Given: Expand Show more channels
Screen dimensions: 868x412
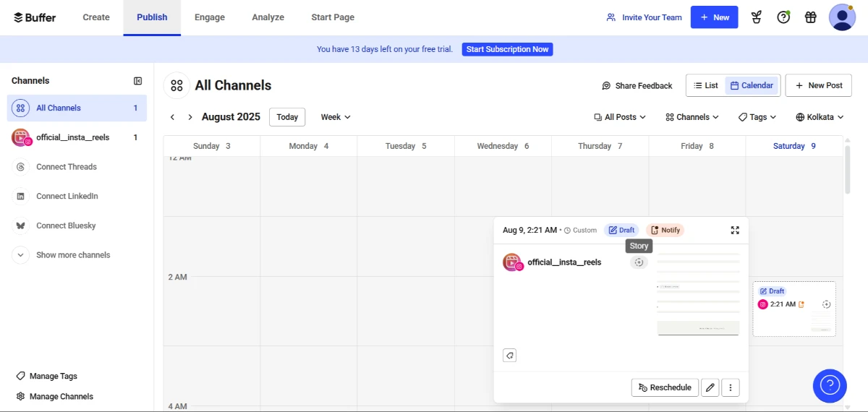Looking at the screenshot, I should coord(73,255).
